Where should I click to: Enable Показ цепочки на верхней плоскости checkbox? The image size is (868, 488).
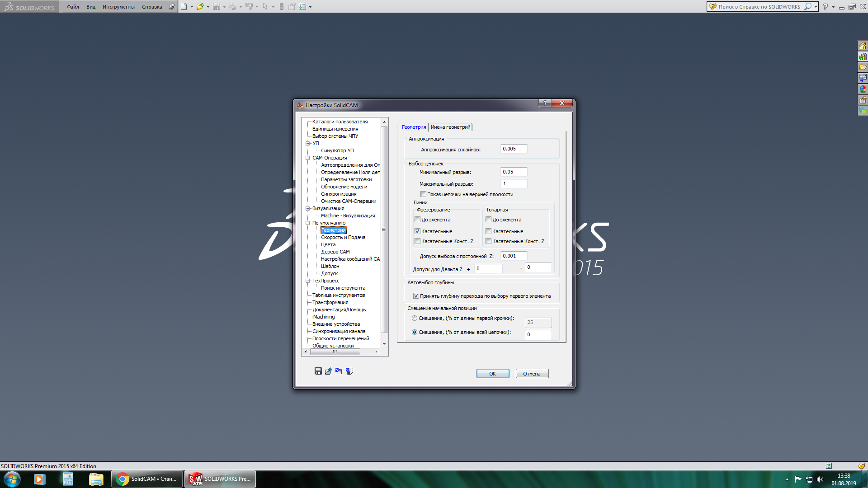tap(423, 194)
